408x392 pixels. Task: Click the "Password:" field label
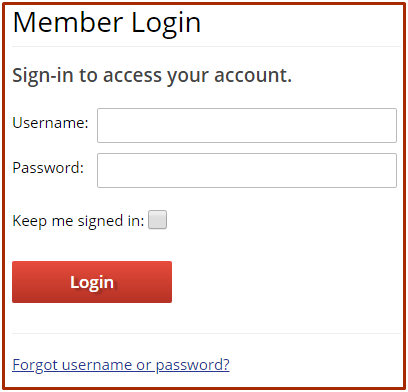48,168
